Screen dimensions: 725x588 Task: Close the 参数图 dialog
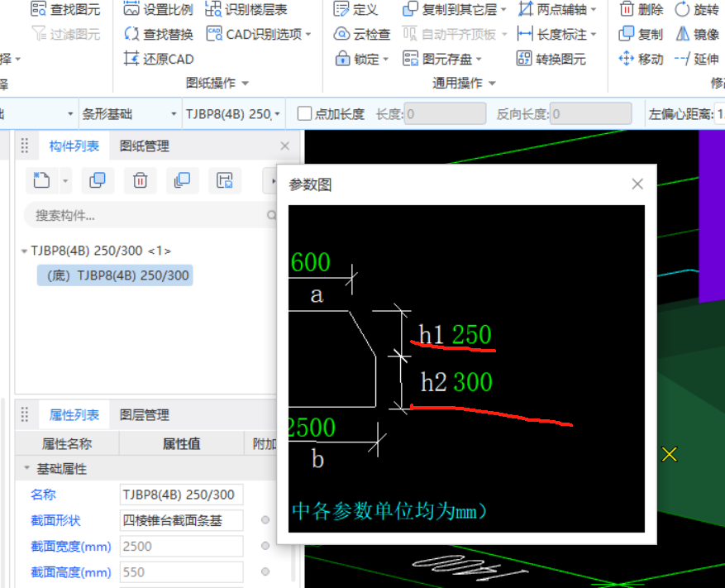coord(637,184)
